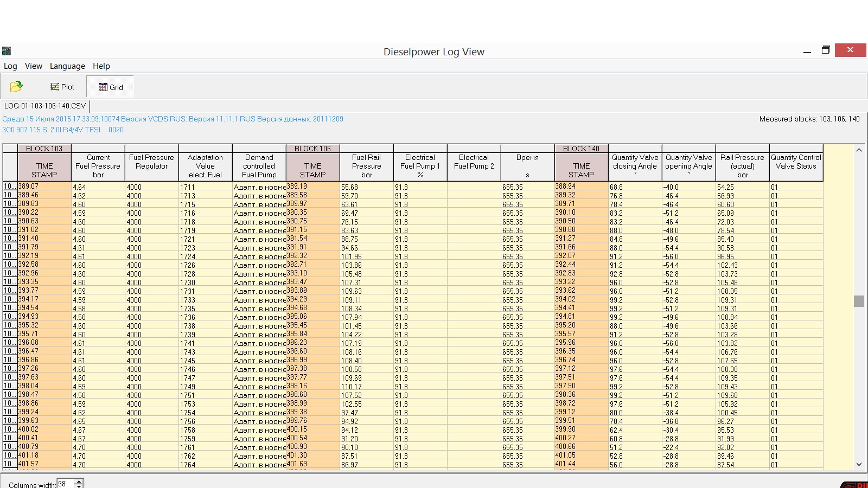
Task: Open the View menu
Action: (33, 66)
